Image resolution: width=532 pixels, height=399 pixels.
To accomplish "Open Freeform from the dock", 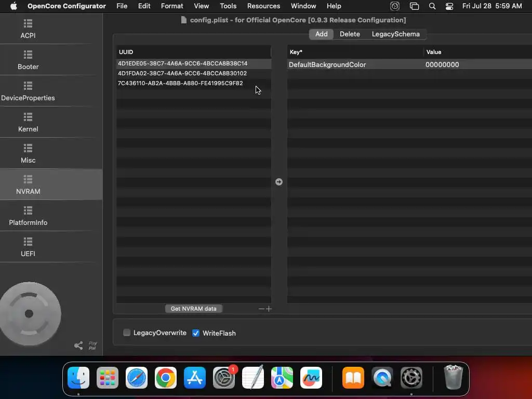I will point(311,378).
